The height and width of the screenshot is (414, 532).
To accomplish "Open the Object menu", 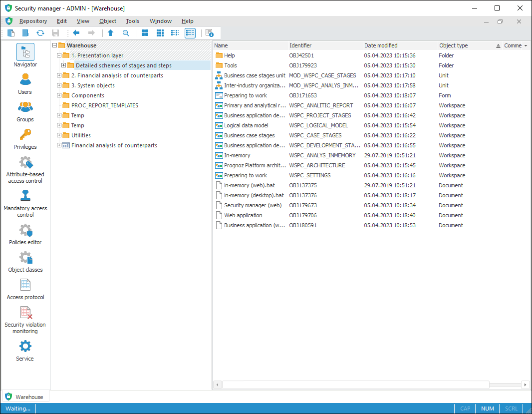I will [108, 21].
